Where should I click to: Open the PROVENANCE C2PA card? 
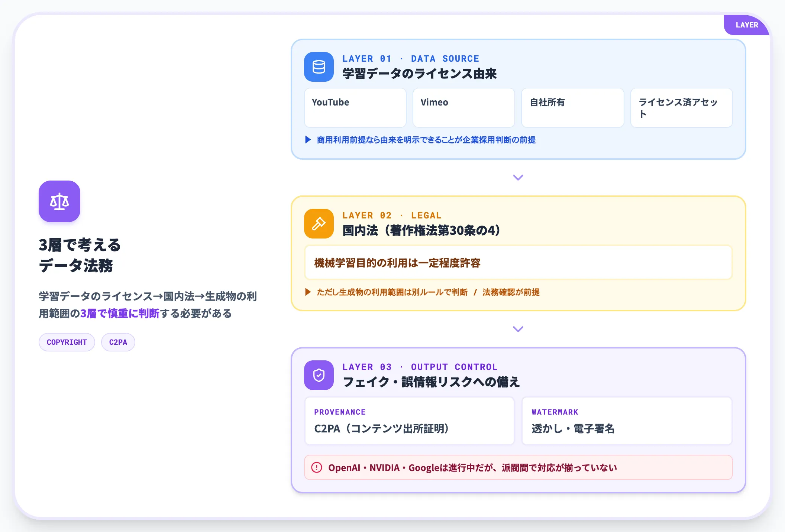[x=410, y=421]
